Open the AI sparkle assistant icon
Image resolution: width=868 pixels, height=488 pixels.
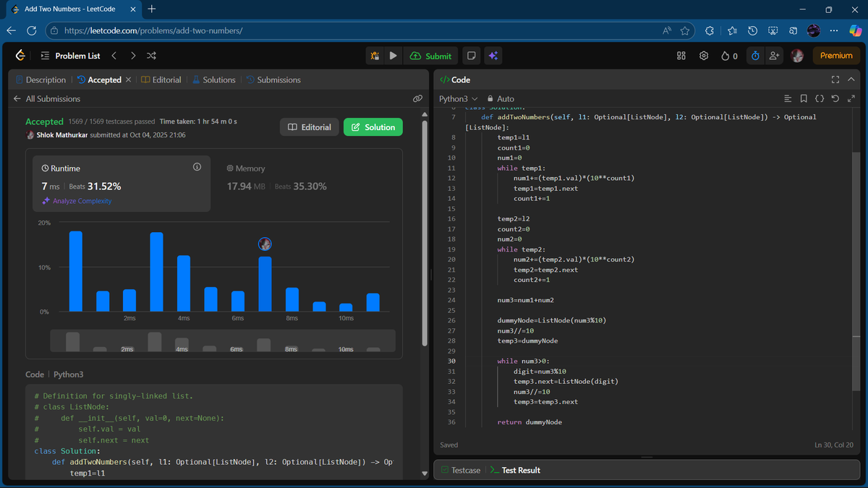click(493, 56)
